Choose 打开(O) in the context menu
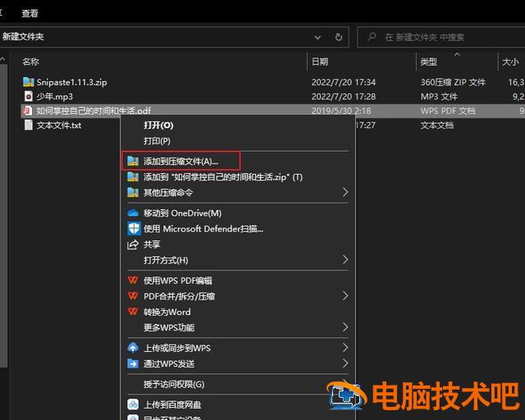 tap(238, 126)
